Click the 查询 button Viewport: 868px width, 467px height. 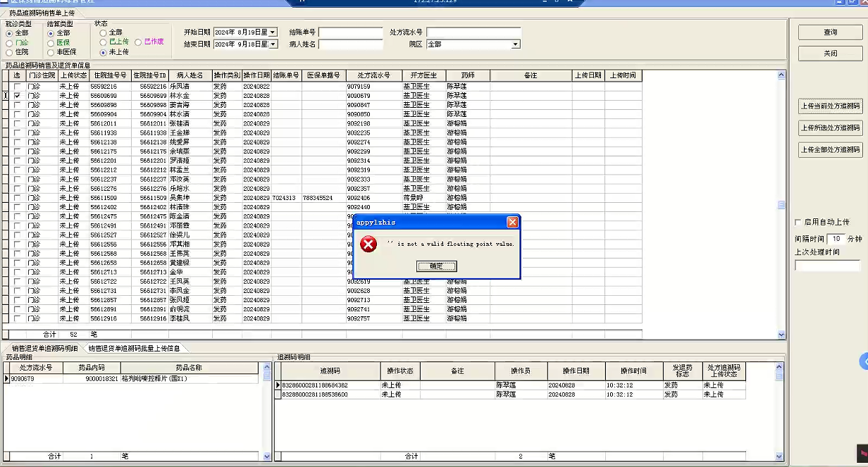830,32
